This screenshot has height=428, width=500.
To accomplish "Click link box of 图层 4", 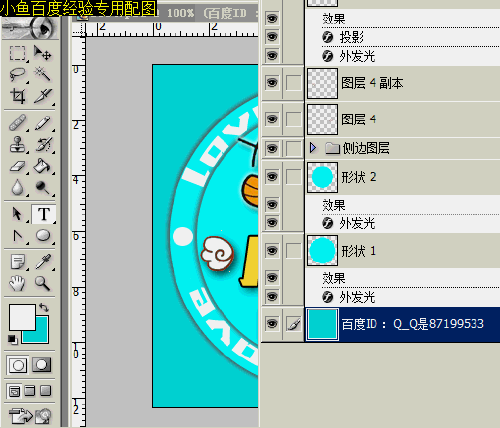I will coord(293,119).
